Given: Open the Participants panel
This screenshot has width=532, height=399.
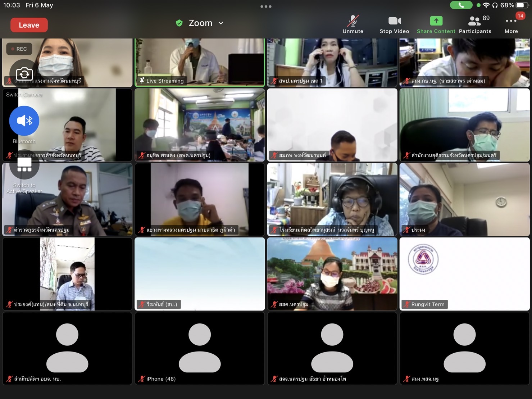Looking at the screenshot, I should point(475,24).
